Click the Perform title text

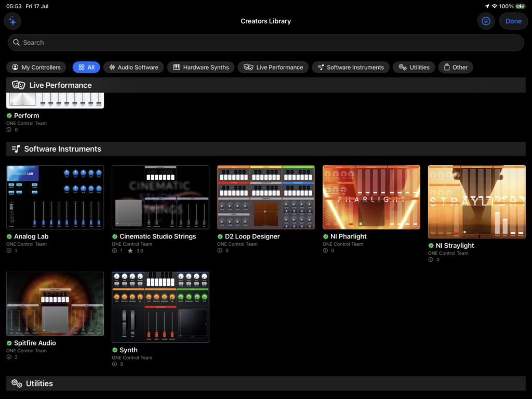pos(26,115)
